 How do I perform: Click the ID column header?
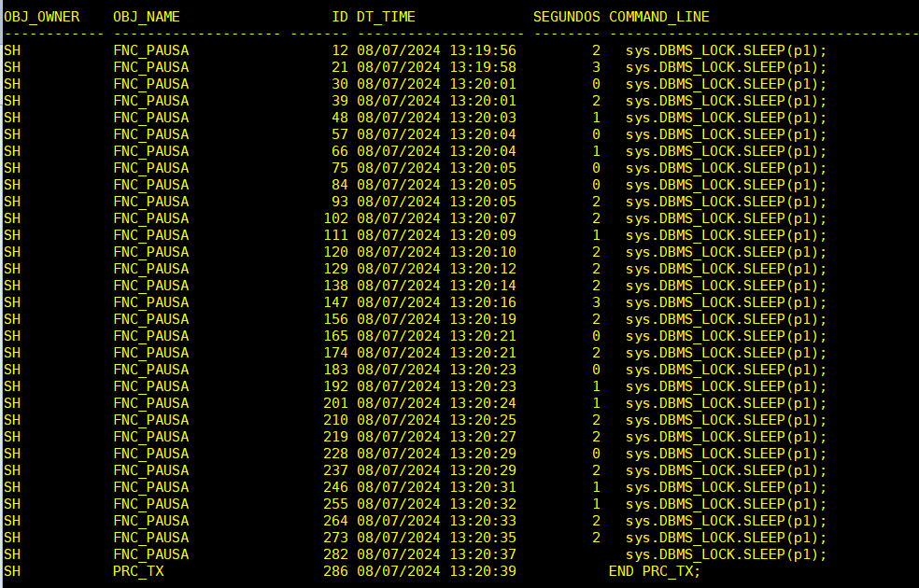pyautogui.click(x=340, y=17)
